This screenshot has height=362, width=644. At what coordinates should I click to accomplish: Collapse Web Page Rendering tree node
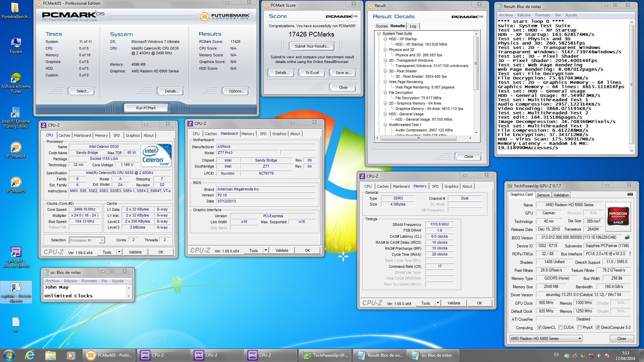pos(385,82)
